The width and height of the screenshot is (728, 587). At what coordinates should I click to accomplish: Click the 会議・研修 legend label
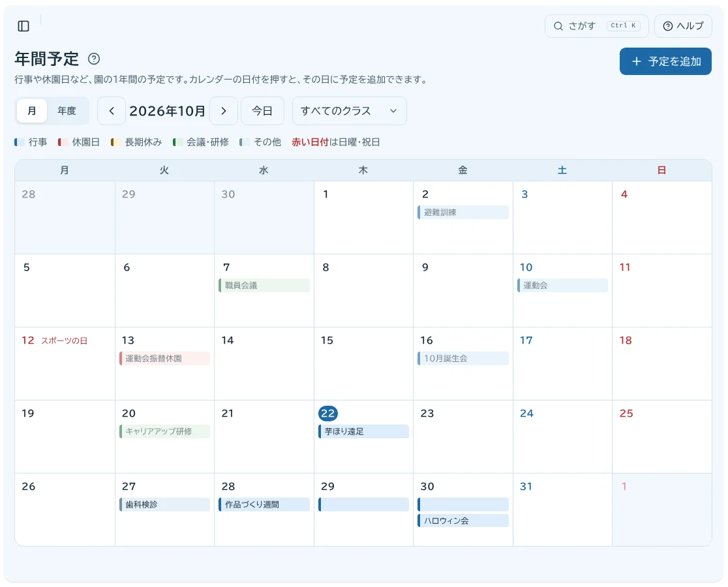[x=207, y=142]
